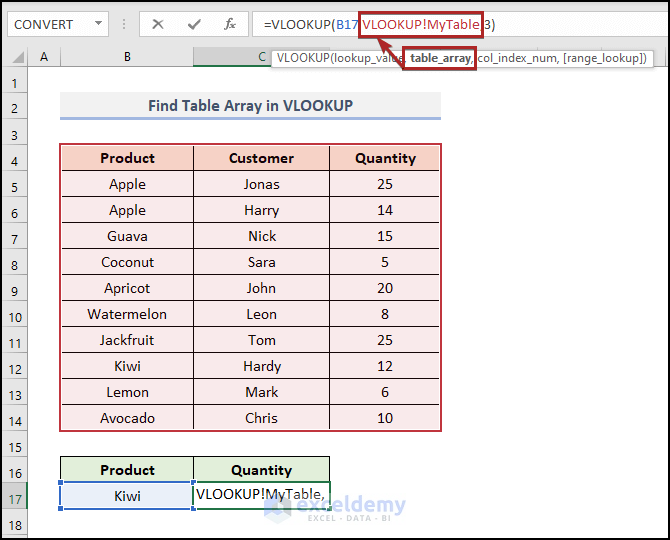Open the Insert Function fx dialog

[x=230, y=24]
